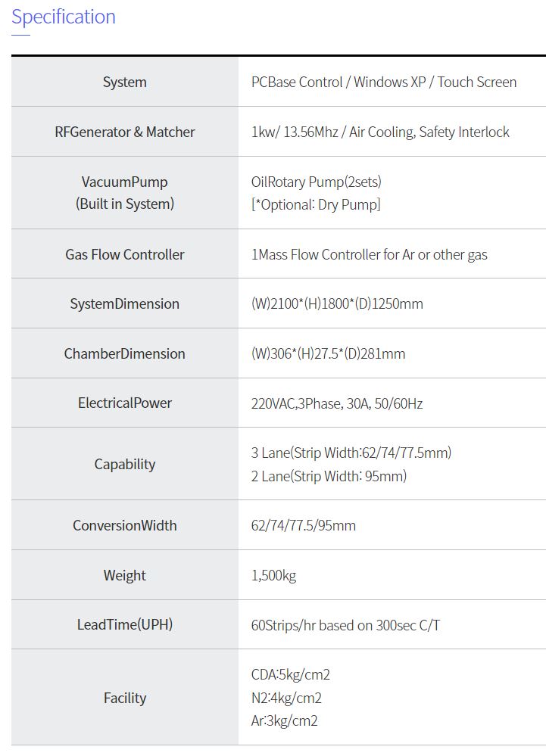The height and width of the screenshot is (756, 546).
Task: Click the 3 Lane strip width line
Action: (x=351, y=453)
